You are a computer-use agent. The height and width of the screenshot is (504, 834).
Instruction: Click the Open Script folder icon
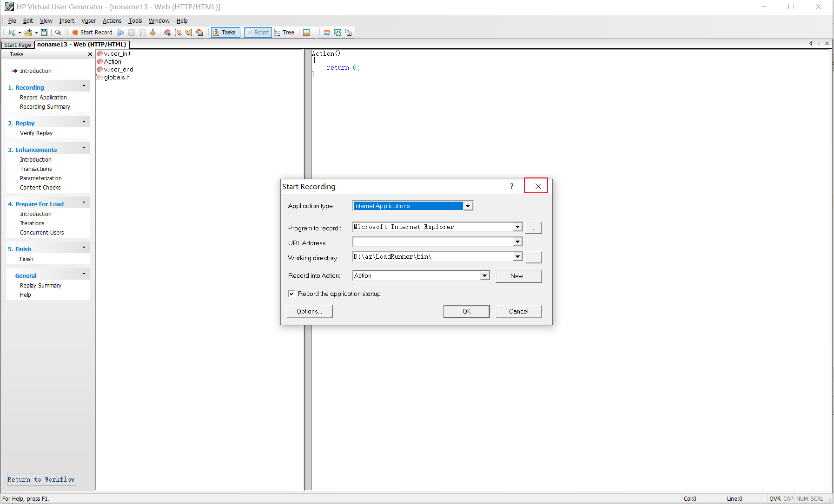pyautogui.click(x=28, y=33)
